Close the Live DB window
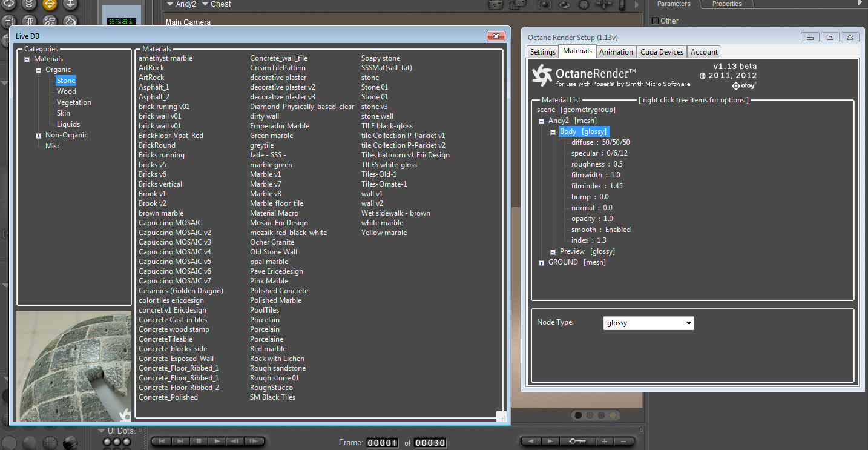 496,36
